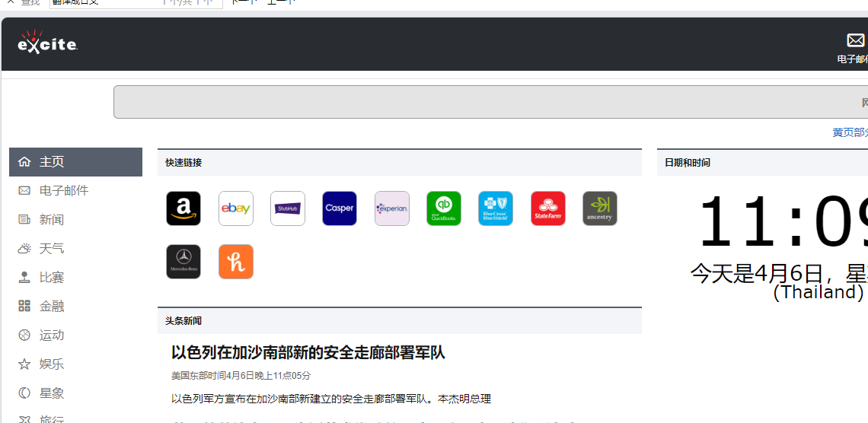Open the BlueCross BlueShield quick link

coord(496,208)
